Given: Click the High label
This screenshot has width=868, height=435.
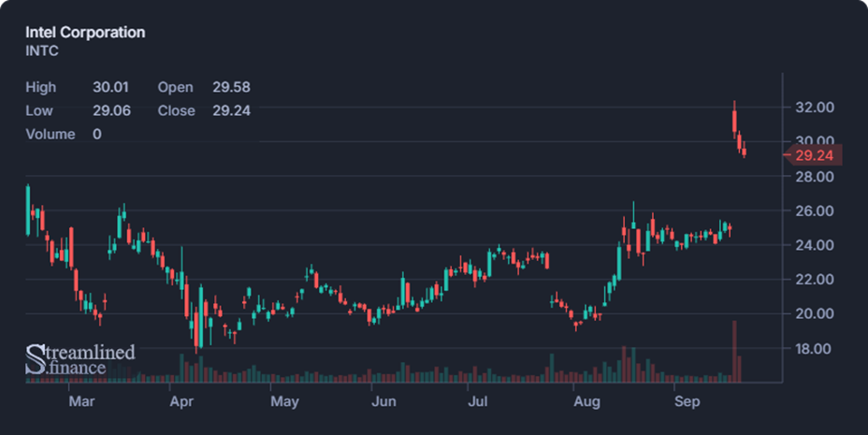Looking at the screenshot, I should [41, 87].
